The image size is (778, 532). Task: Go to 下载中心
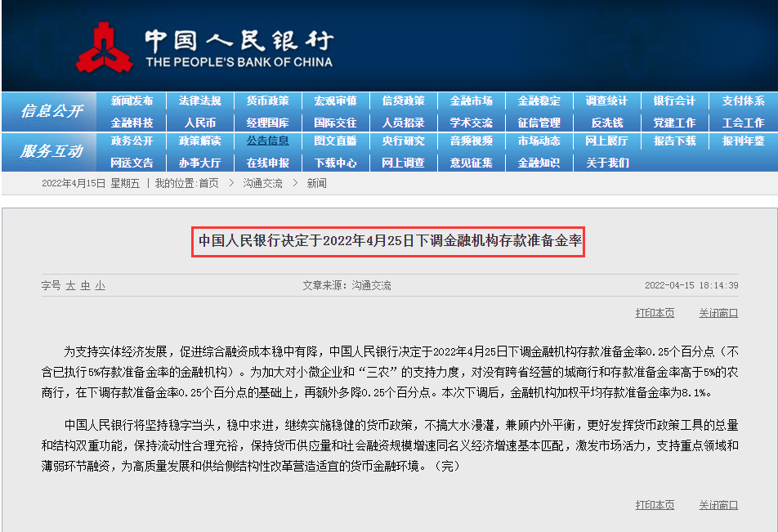point(335,163)
